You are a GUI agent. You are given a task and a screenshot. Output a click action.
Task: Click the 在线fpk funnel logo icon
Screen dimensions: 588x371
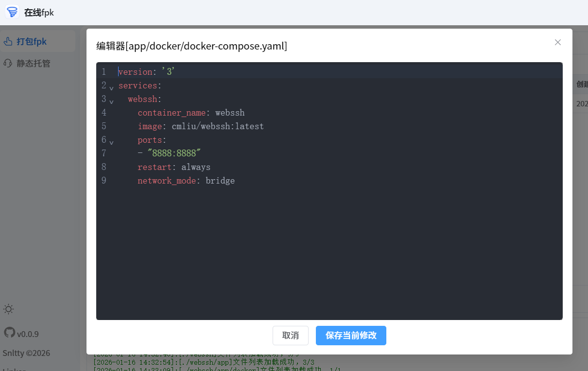pyautogui.click(x=12, y=12)
